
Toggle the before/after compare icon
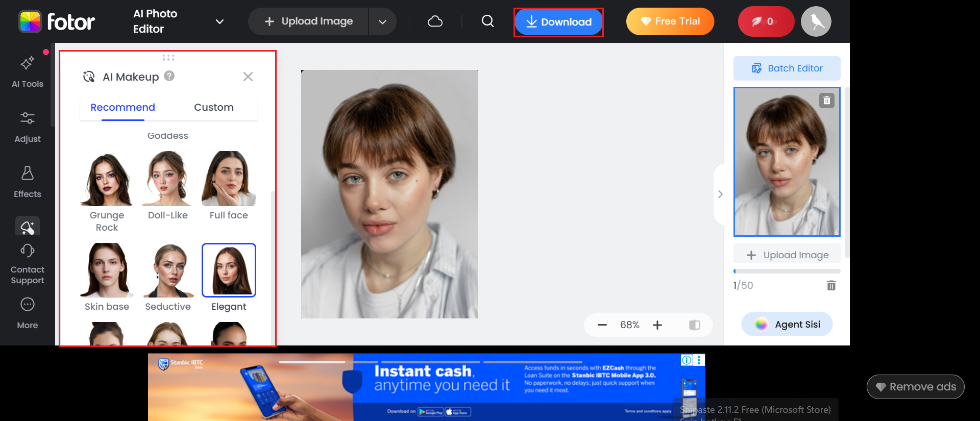coord(695,325)
